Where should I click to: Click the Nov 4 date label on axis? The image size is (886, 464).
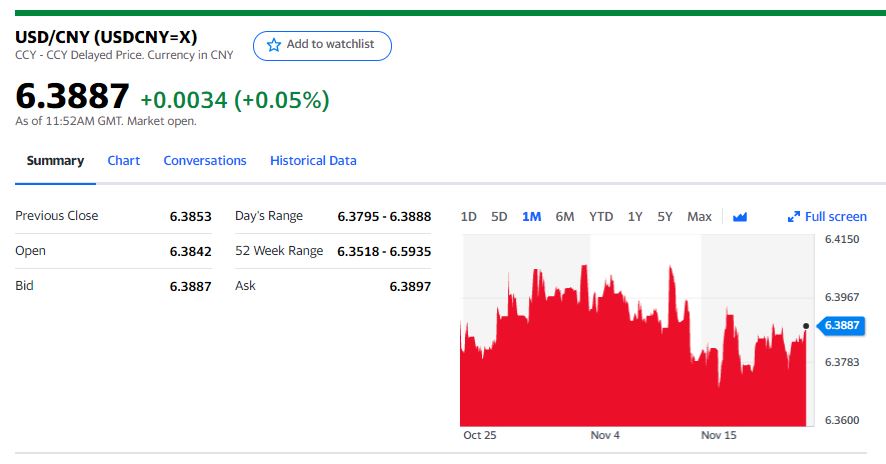pos(605,436)
